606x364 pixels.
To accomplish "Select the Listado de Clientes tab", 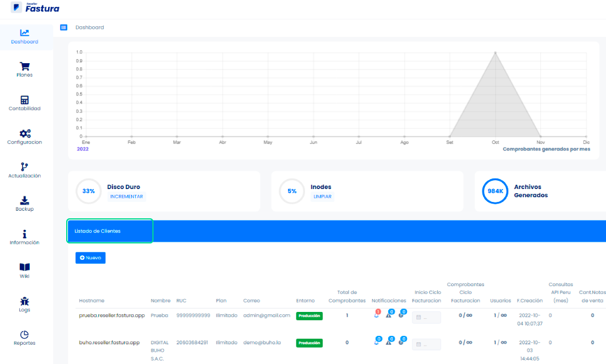I will pyautogui.click(x=110, y=231).
